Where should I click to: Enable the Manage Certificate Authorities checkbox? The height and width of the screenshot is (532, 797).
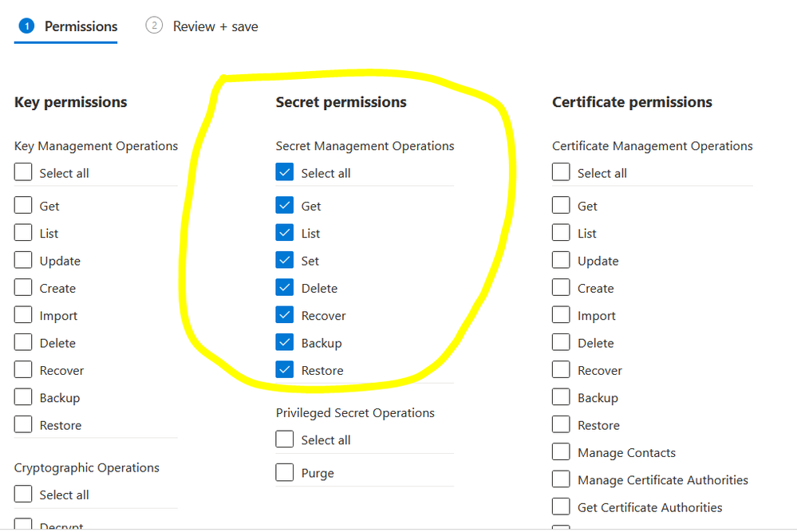tap(562, 480)
